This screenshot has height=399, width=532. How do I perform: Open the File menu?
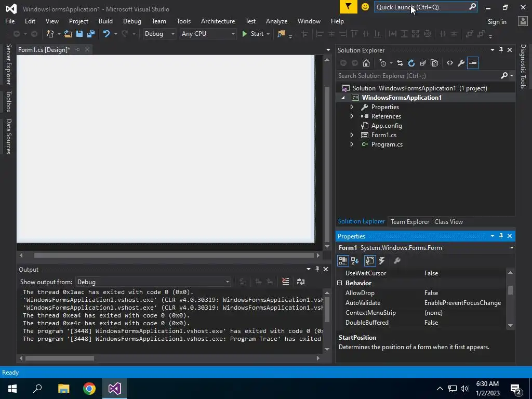point(10,21)
